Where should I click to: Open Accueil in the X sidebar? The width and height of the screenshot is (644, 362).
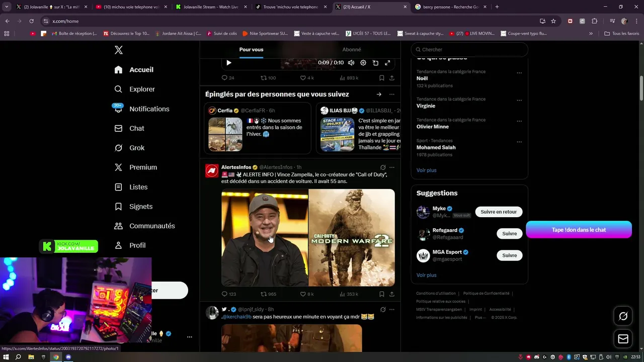tap(134, 69)
